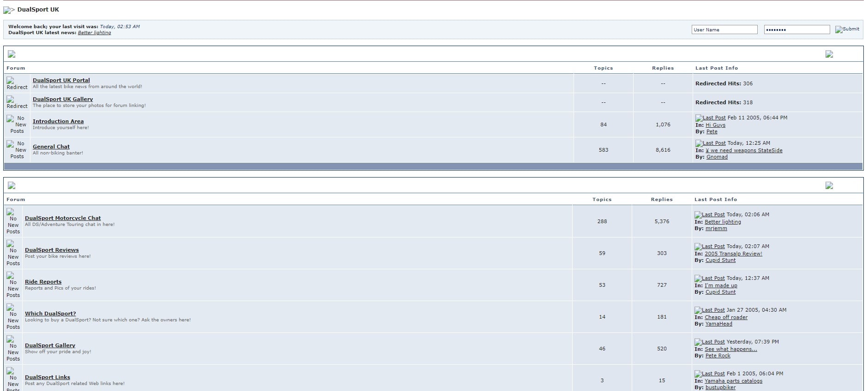
Task: Click No New Posts icon for DualSport Gallery row
Action: pos(13,349)
